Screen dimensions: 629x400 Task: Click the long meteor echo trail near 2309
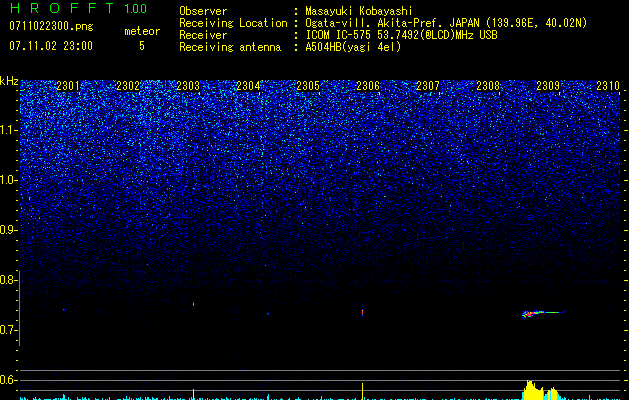click(x=544, y=313)
